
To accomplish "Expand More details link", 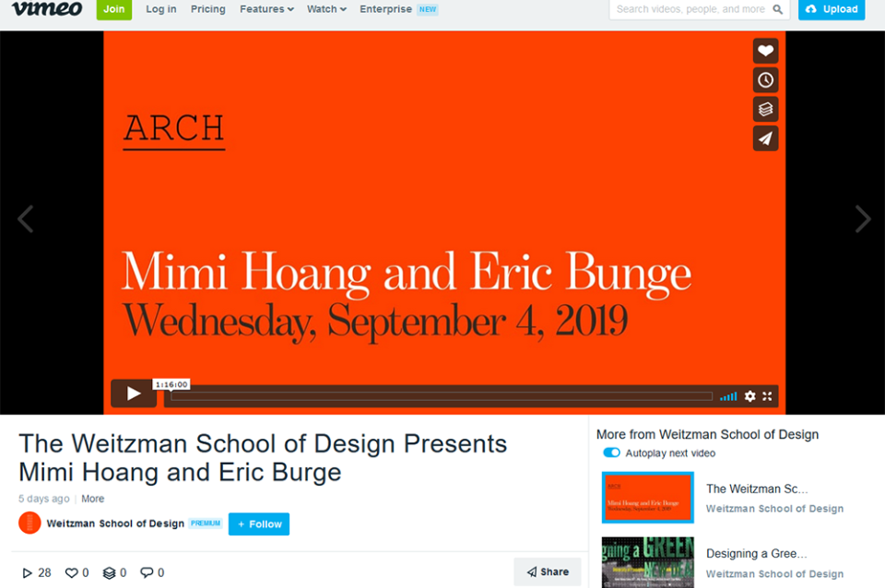I will (x=92, y=499).
